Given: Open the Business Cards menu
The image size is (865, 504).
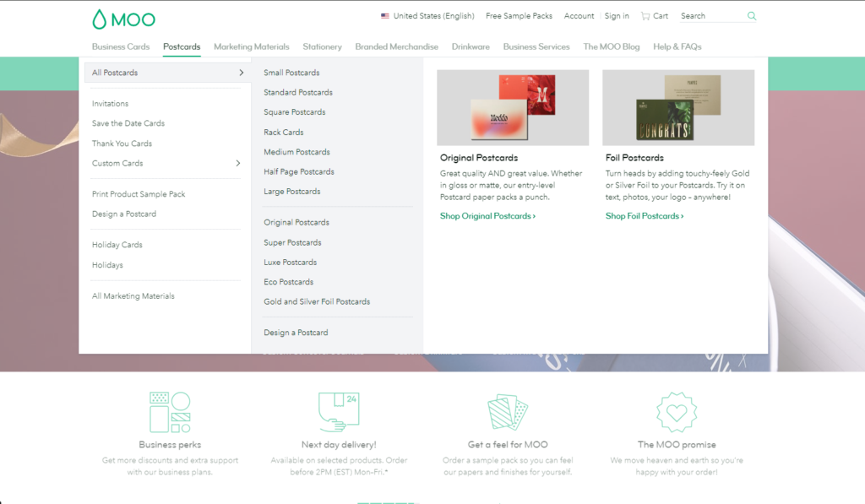Looking at the screenshot, I should (121, 46).
